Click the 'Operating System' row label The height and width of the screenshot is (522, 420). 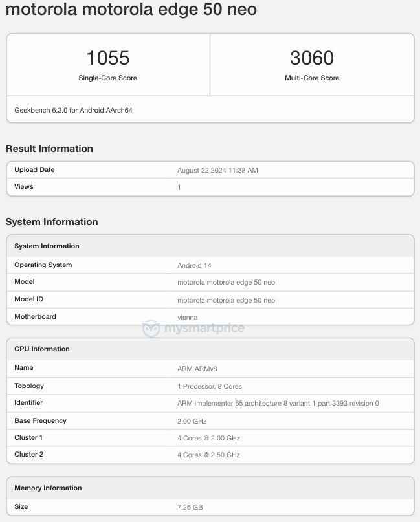pos(43,265)
